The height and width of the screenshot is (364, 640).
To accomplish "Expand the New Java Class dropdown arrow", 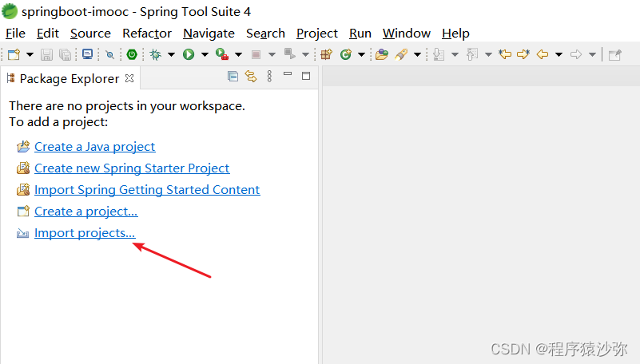I will [x=362, y=54].
